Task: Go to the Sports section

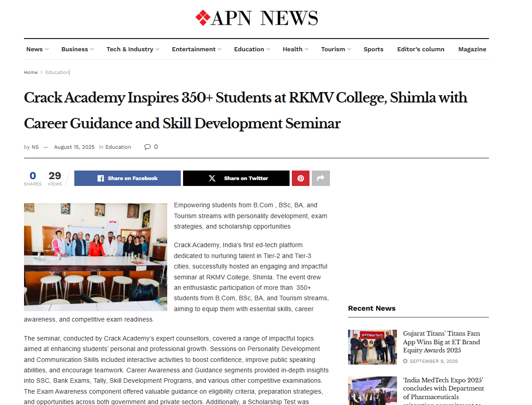Action: (x=373, y=49)
